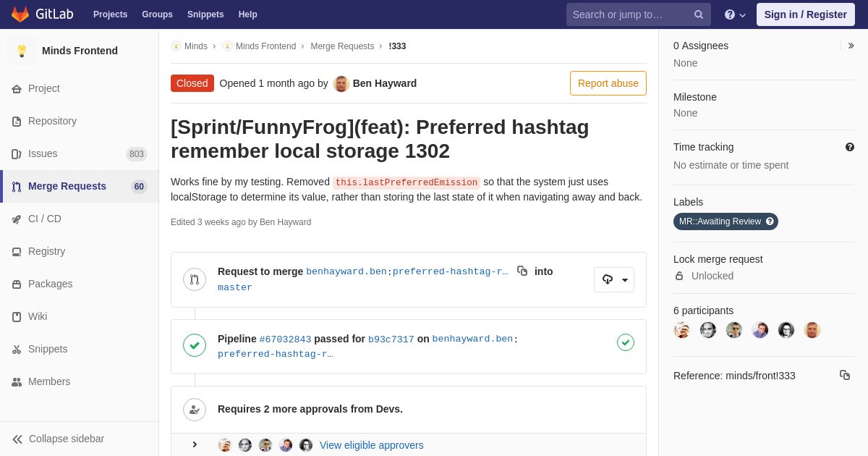This screenshot has height=456, width=868.
Task: Click the Sign in / Register button
Action: (805, 14)
